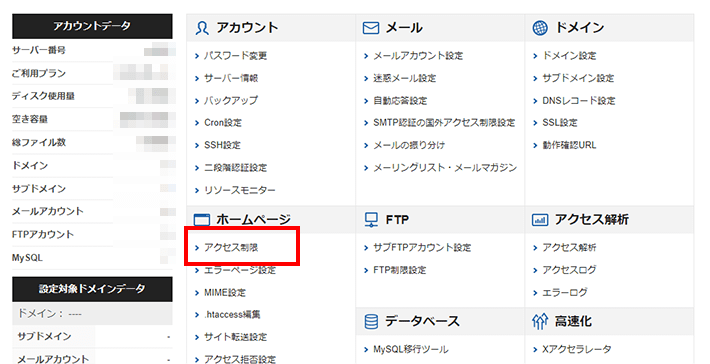Viewport: 710px width, 364px height.
Task: Open ドメイン設定 link
Action: point(569,56)
